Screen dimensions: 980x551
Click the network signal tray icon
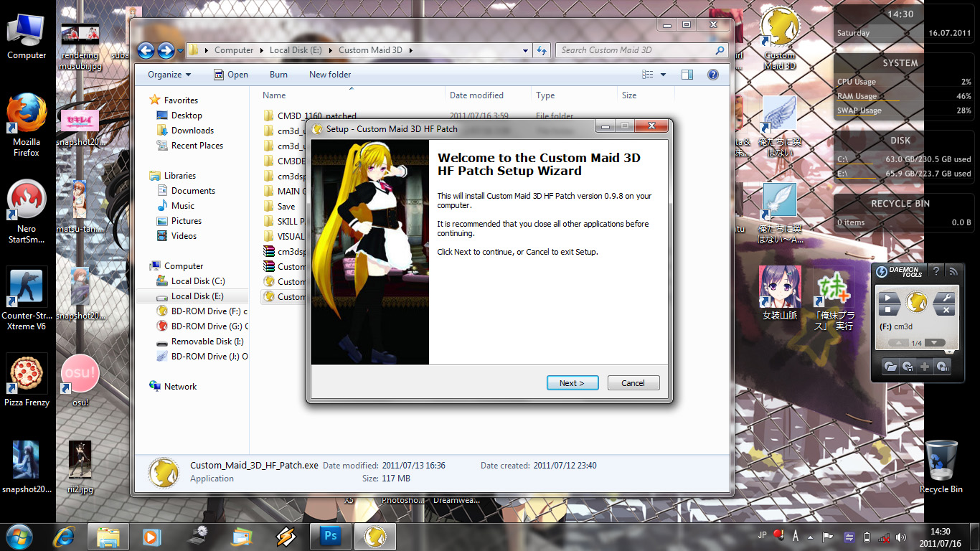point(885,536)
